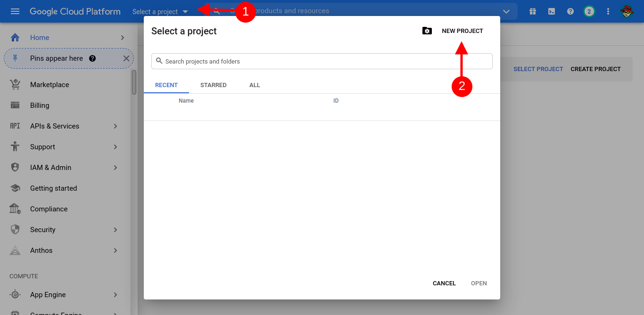644x315 pixels.
Task: Click the manage resources folder icon
Action: pyautogui.click(x=427, y=31)
